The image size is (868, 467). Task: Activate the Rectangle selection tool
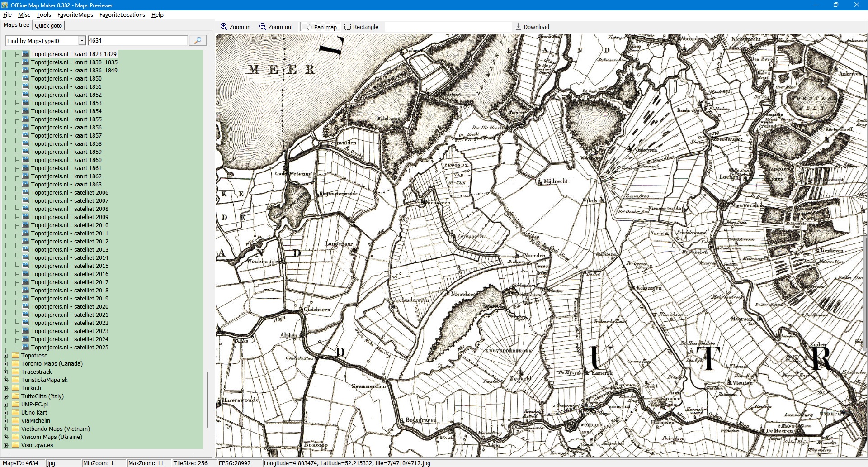(x=348, y=27)
